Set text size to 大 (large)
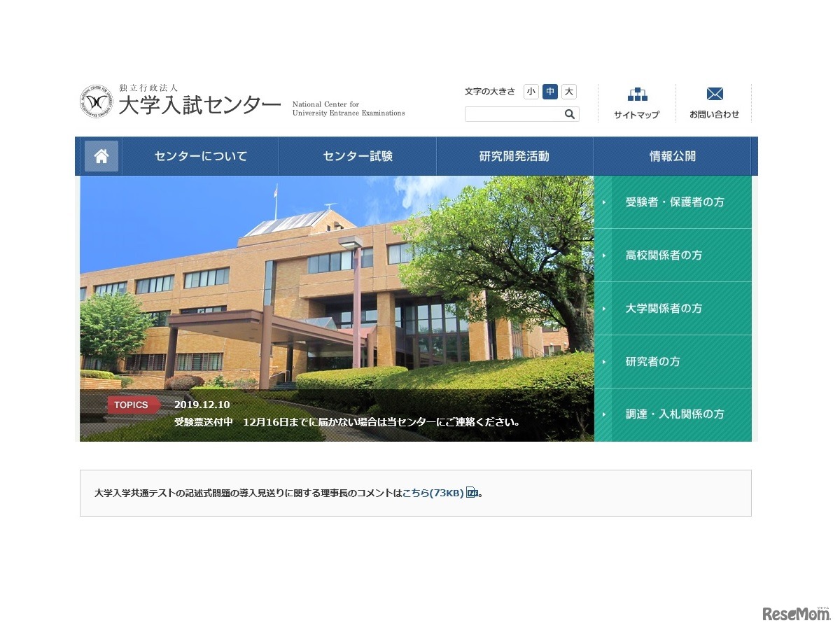Screen dimensions: 840x630 [x=569, y=92]
